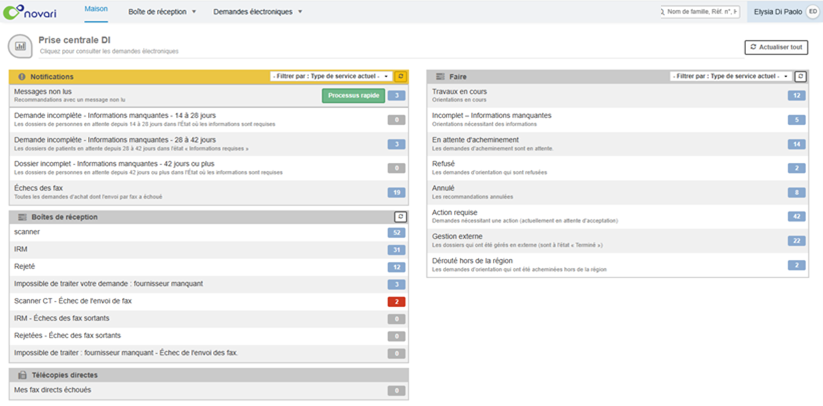Expand the Boîte de réception menu
Viewport: 823px width, 406px height.
pyautogui.click(x=162, y=12)
